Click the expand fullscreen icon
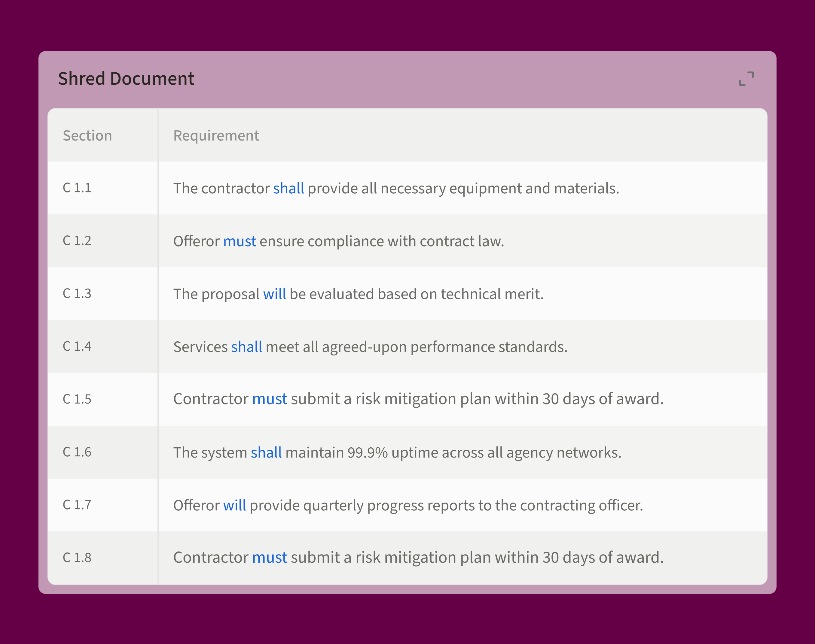Viewport: 815px width, 644px height. [746, 79]
